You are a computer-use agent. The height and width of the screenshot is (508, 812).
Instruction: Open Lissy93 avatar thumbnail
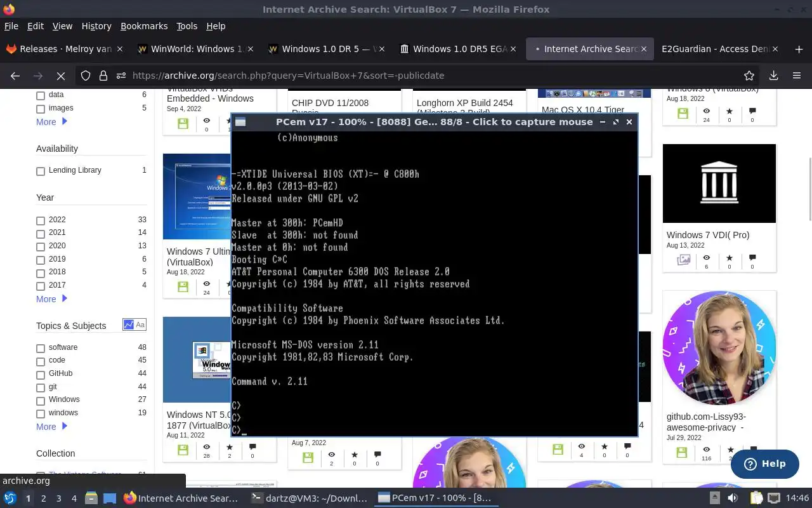[x=719, y=348]
